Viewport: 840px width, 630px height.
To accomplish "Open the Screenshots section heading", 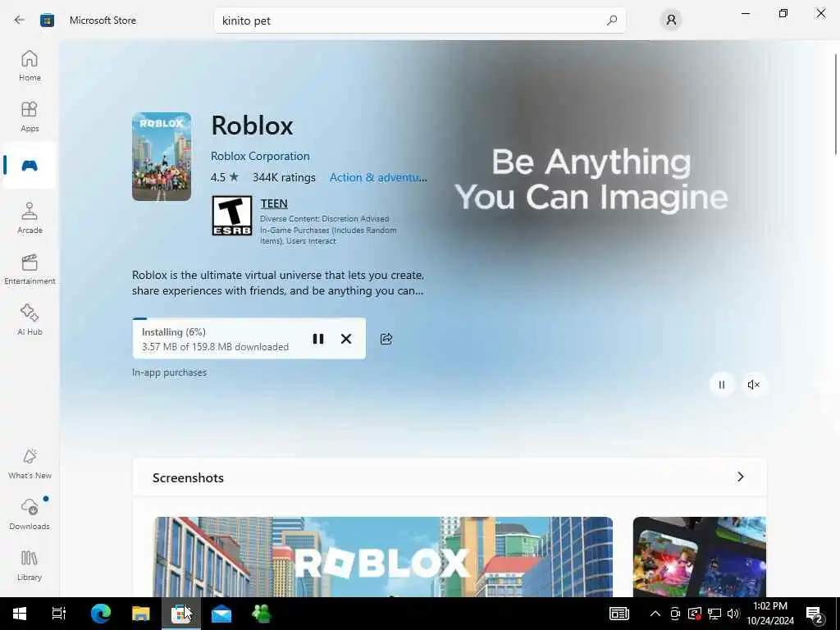I will 188,478.
